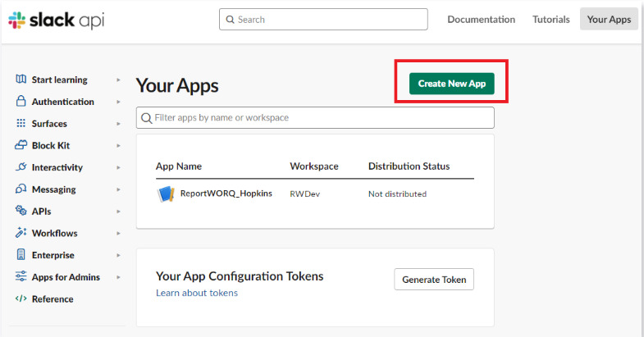Click the Start learning book icon

[21, 80]
